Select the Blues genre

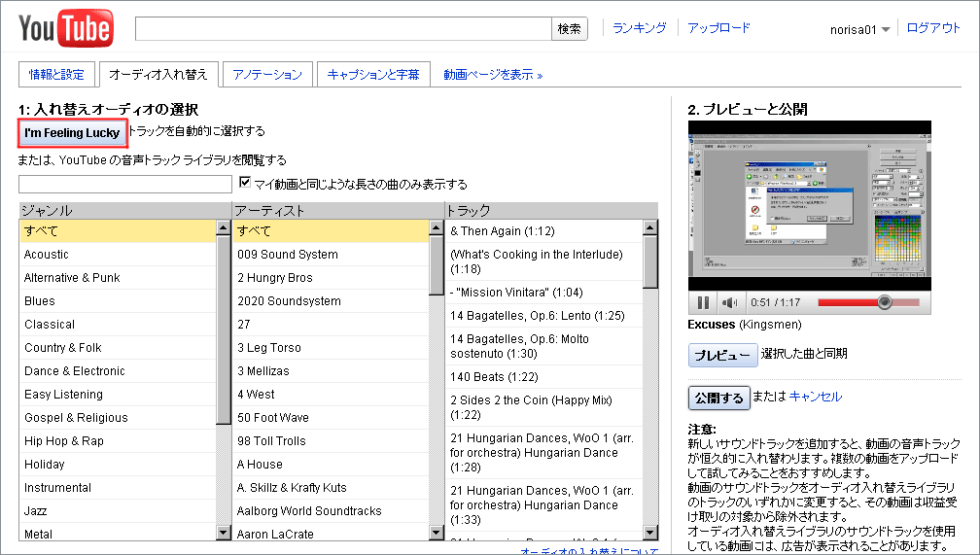[x=118, y=300]
